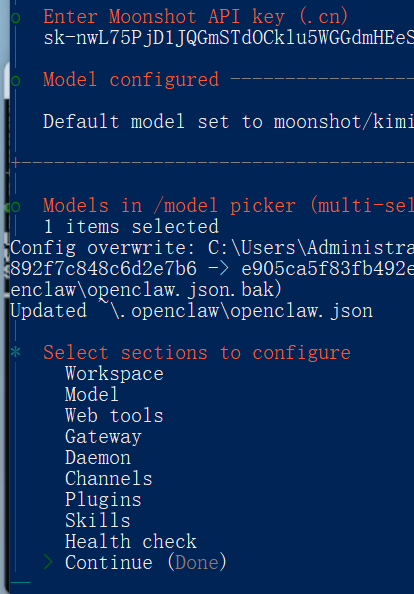Choose the Health check entry

point(131,542)
